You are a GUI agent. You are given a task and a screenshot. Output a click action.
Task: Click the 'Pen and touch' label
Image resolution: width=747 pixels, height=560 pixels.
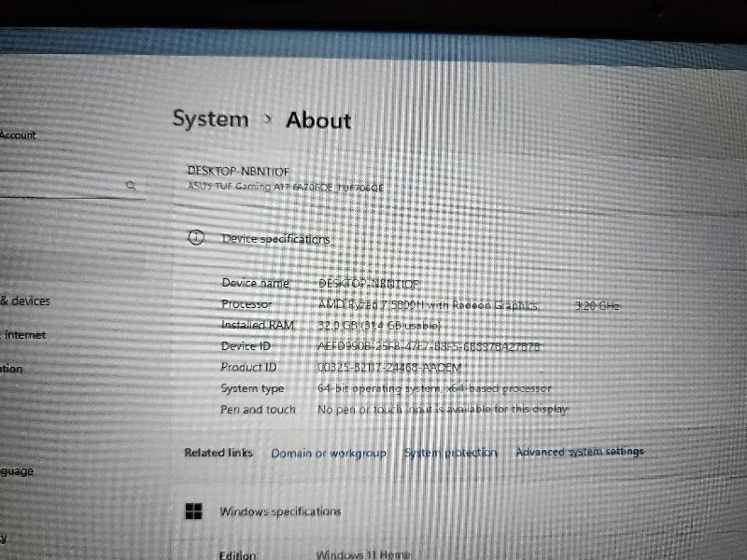coord(258,410)
